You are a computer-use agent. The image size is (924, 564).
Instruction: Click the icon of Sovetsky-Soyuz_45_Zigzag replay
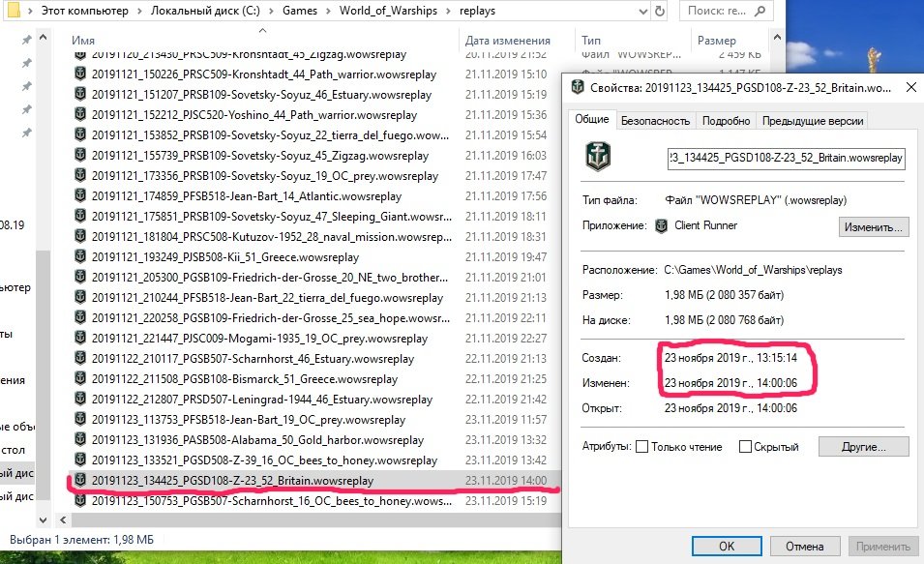80,155
